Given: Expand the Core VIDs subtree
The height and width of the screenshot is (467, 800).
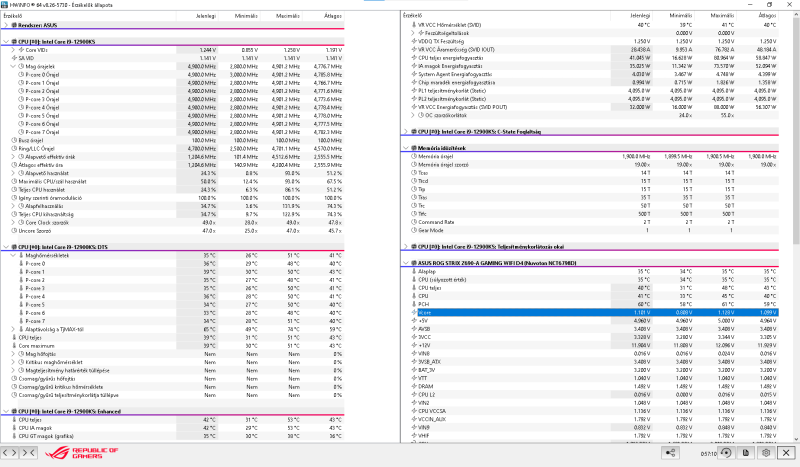Looking at the screenshot, I should [x=13, y=50].
